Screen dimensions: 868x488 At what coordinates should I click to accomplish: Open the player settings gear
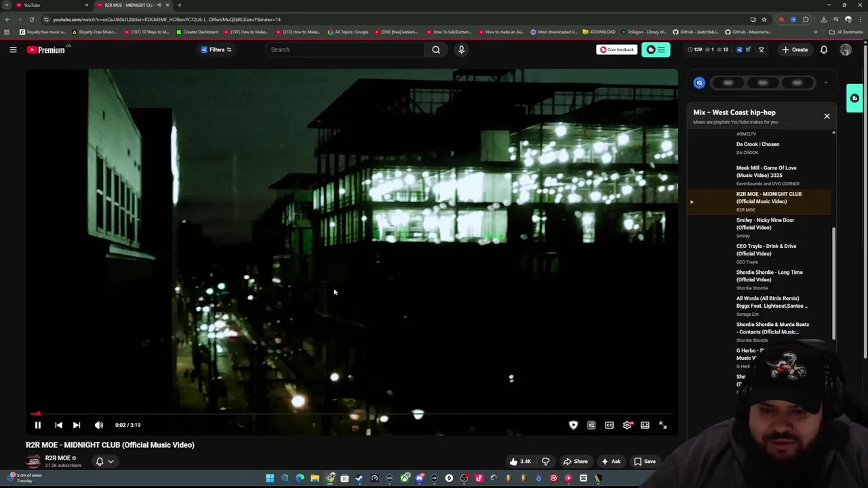coord(627,425)
